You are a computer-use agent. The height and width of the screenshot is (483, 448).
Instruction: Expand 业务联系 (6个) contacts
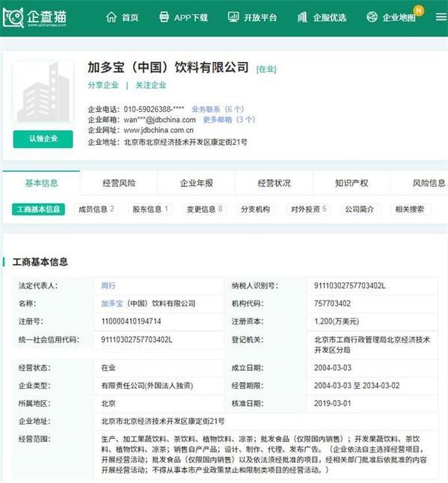click(218, 109)
